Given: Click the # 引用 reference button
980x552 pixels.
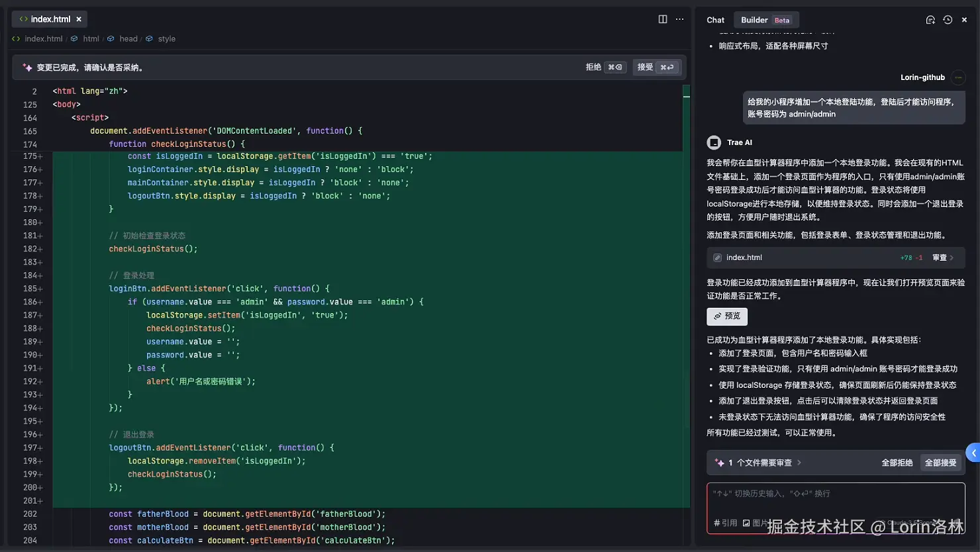Looking at the screenshot, I should tap(726, 523).
